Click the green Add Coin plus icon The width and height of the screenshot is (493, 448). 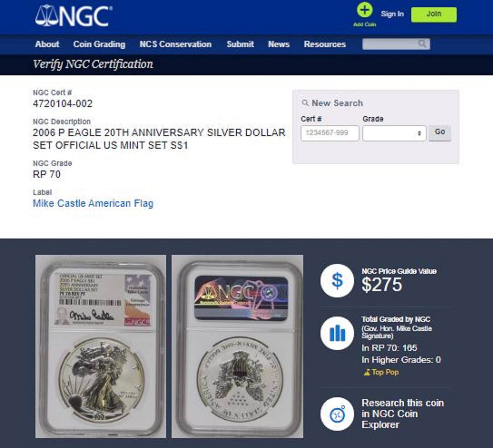coord(364,10)
